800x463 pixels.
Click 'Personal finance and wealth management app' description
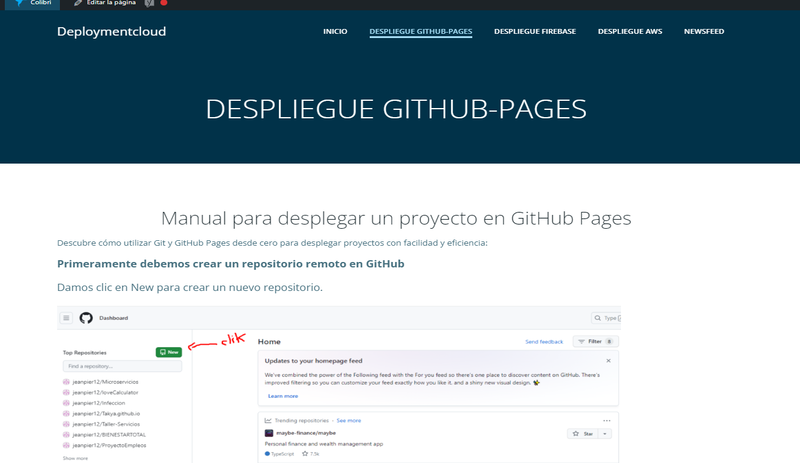(323, 444)
